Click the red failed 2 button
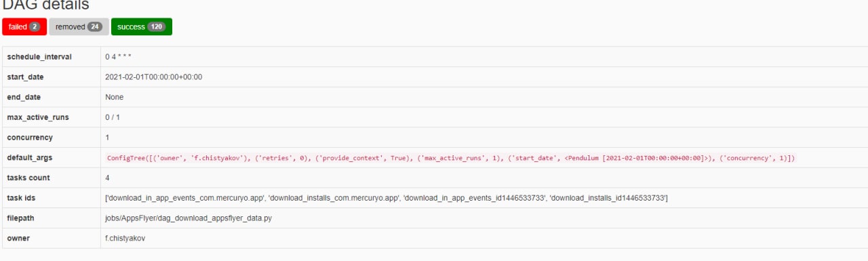The width and height of the screenshot is (868, 261). [x=24, y=27]
